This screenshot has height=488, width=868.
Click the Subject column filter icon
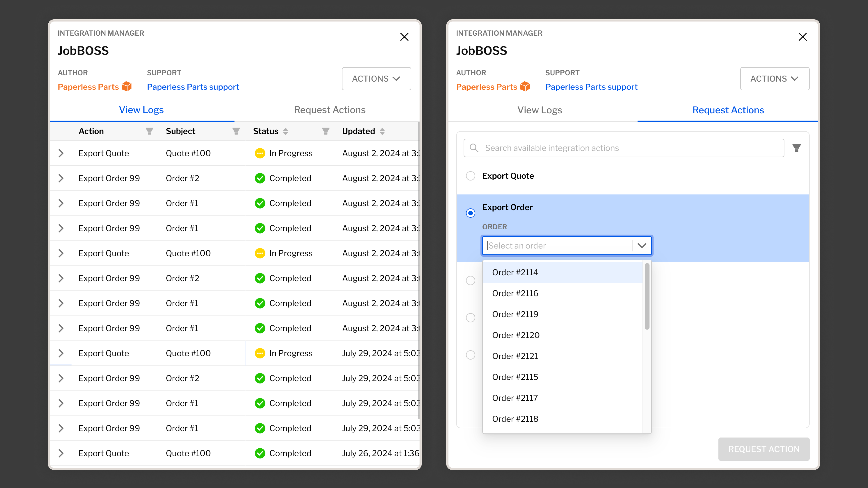[x=236, y=131]
